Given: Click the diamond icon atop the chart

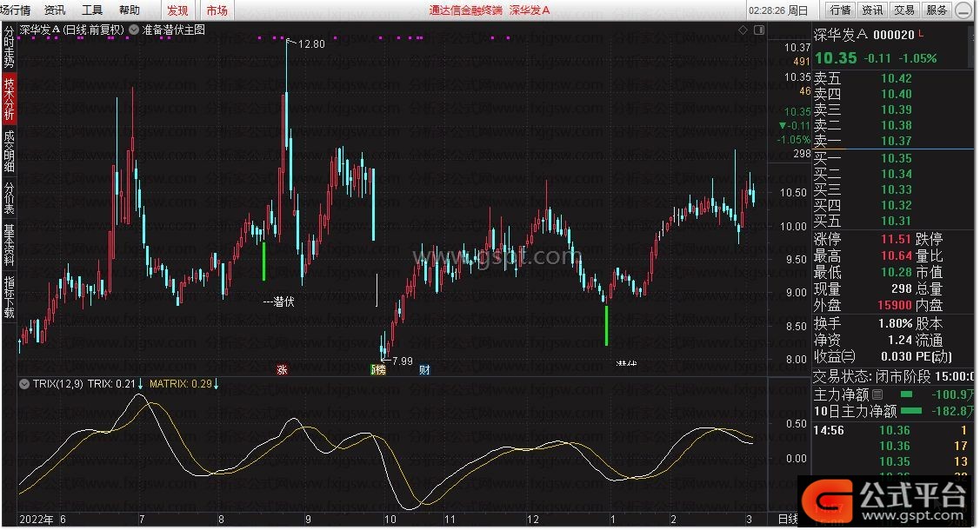Looking at the screenshot, I should coord(743,30).
